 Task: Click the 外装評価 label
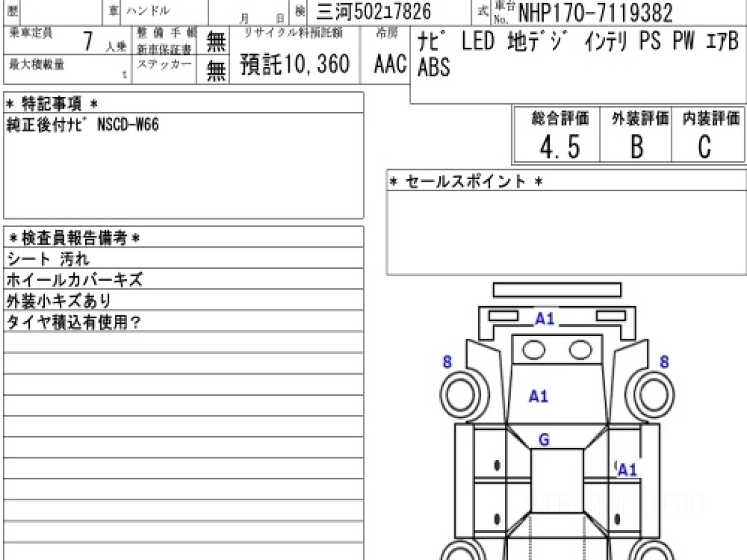pyautogui.click(x=640, y=118)
